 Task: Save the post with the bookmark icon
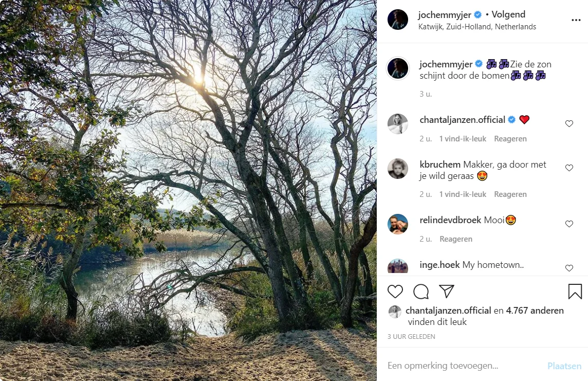[x=575, y=292]
